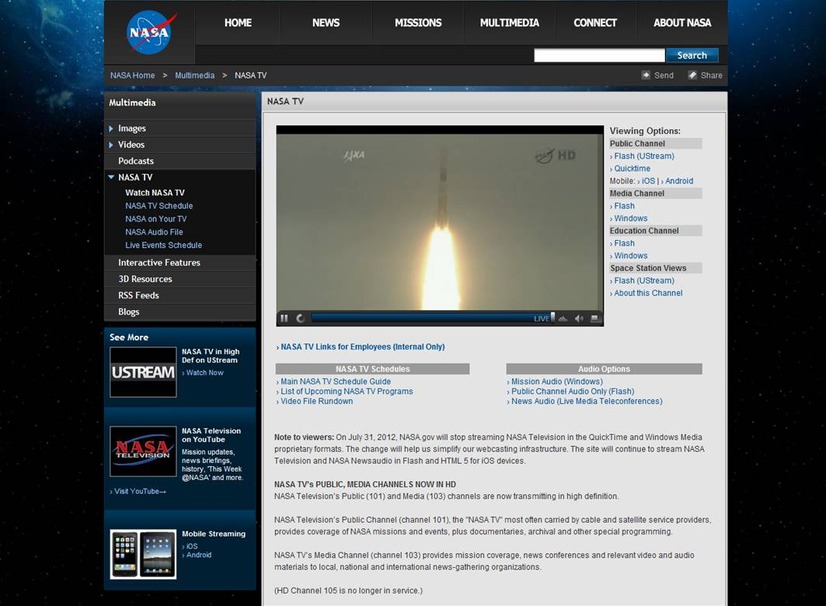Open RSS Feeds section

139,295
